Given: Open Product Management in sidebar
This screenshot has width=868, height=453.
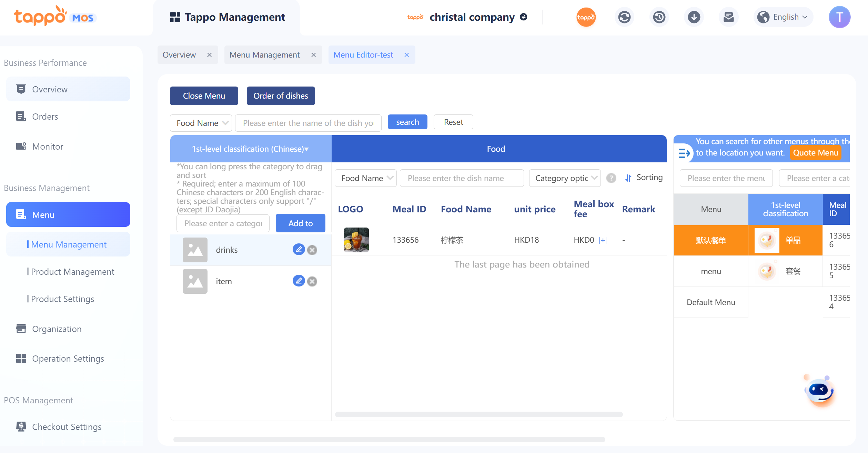Looking at the screenshot, I should click(x=72, y=272).
